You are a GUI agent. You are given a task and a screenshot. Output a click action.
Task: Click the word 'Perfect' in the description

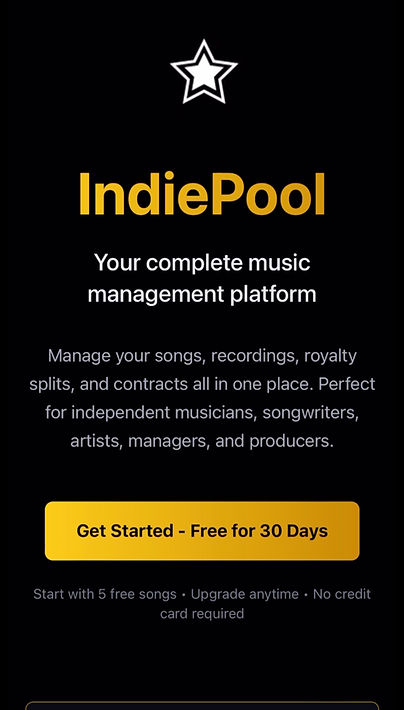pos(346,384)
